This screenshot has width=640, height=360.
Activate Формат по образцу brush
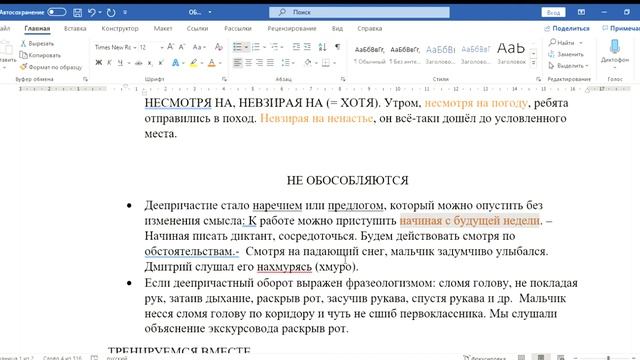pyautogui.click(x=51, y=67)
